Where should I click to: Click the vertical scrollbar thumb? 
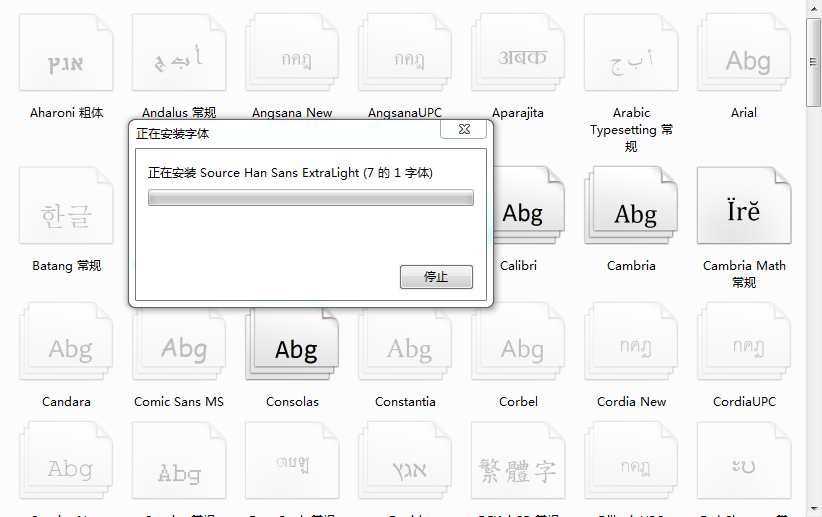(814, 62)
